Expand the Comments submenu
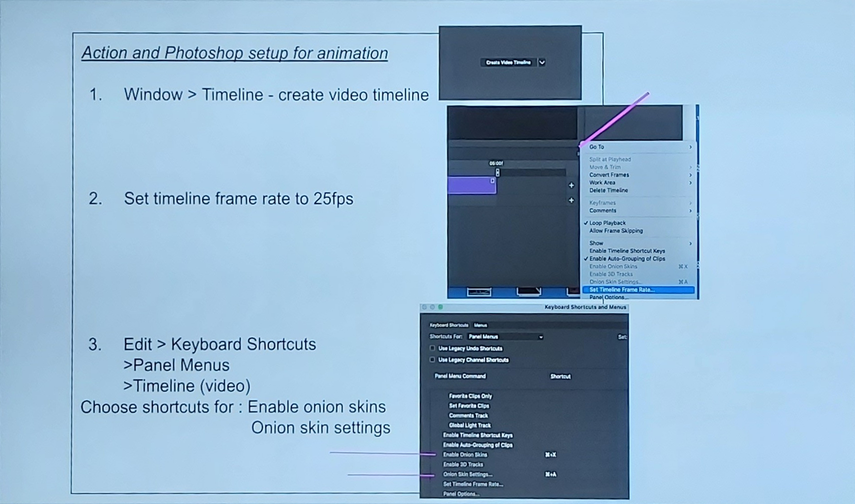The height and width of the screenshot is (504, 855). tap(638, 210)
